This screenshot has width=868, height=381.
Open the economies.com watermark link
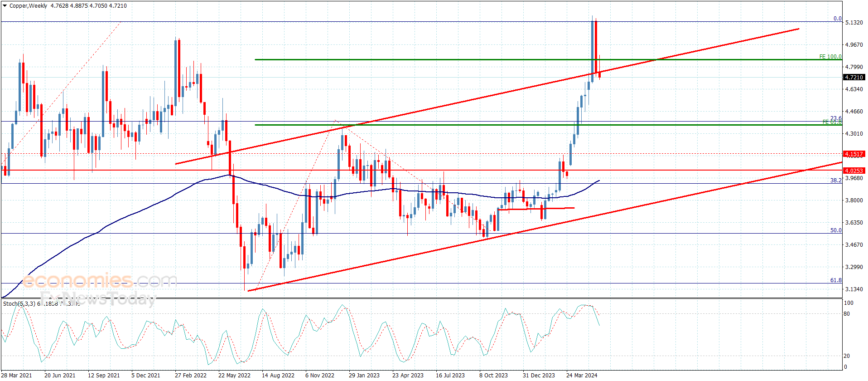[x=100, y=281]
